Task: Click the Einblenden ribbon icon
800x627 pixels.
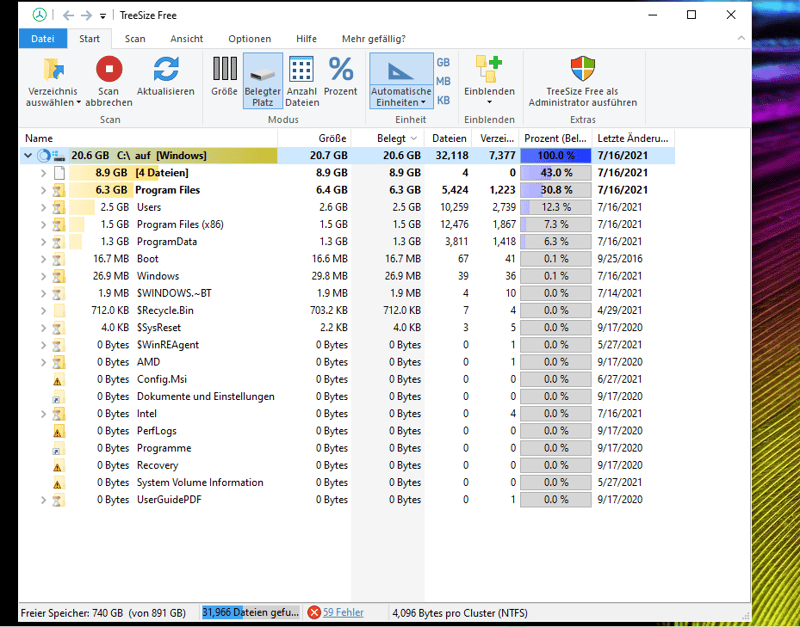Action: [x=489, y=69]
